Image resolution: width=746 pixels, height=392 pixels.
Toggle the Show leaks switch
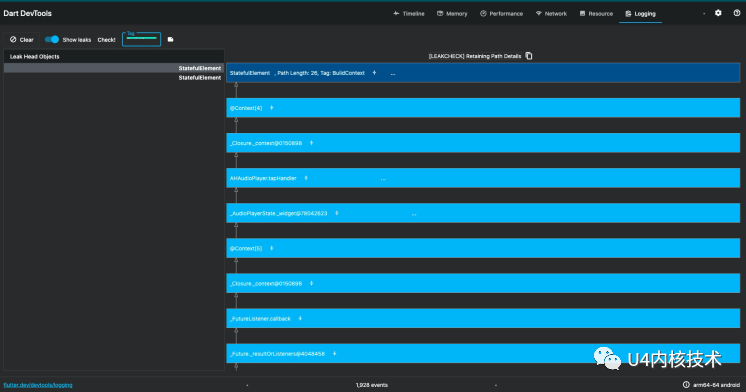(x=52, y=39)
